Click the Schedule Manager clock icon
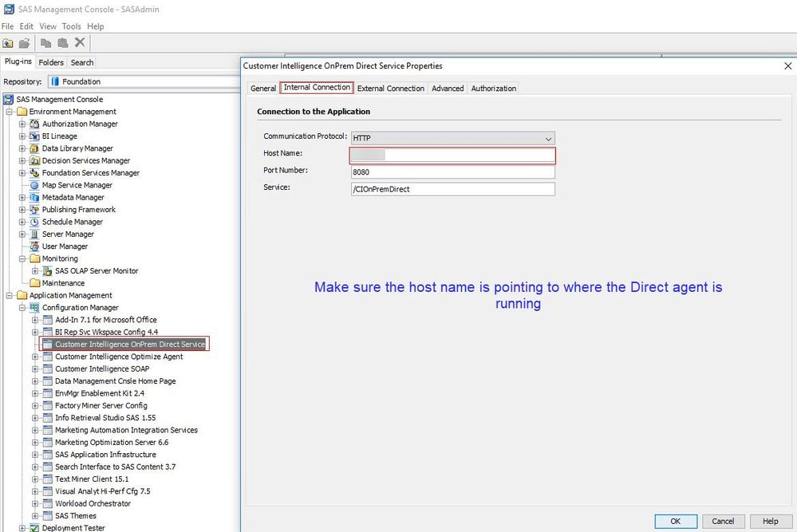Viewport: 797px width, 532px height. point(34,222)
